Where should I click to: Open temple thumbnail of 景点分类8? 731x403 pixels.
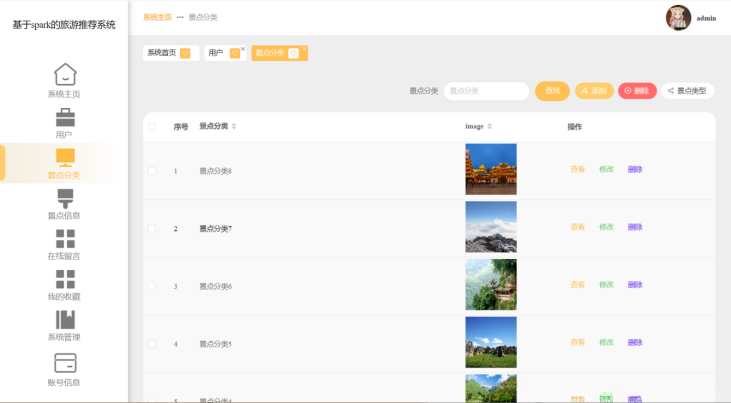pyautogui.click(x=491, y=169)
